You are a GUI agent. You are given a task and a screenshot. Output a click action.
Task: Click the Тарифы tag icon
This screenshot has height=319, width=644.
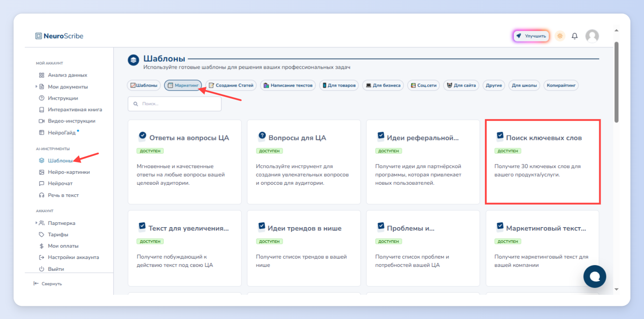coord(42,235)
